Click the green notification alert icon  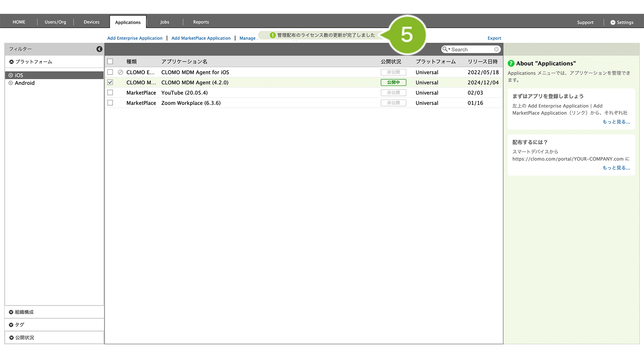tap(273, 35)
